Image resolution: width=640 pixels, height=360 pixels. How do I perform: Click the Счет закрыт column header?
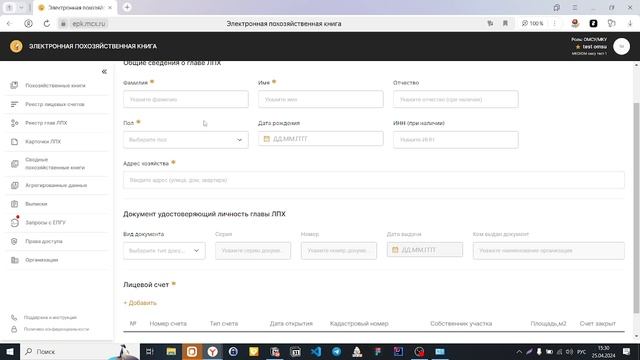click(598, 323)
